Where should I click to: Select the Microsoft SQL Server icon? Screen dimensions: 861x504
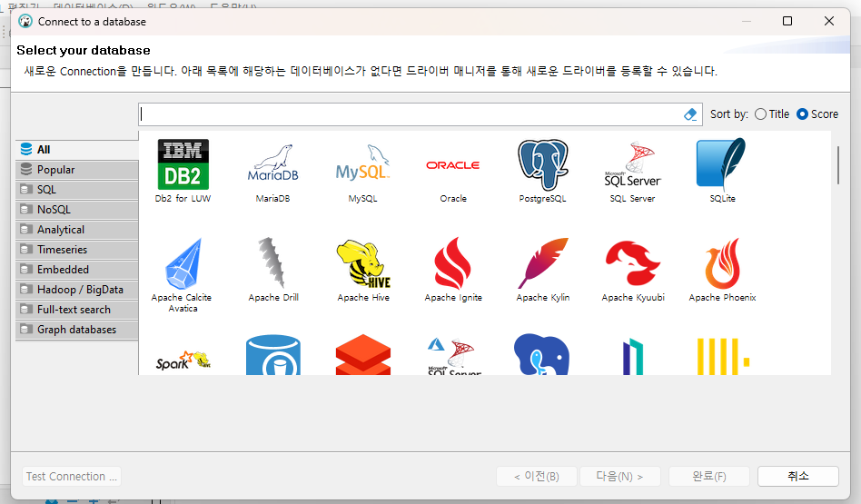click(x=632, y=164)
